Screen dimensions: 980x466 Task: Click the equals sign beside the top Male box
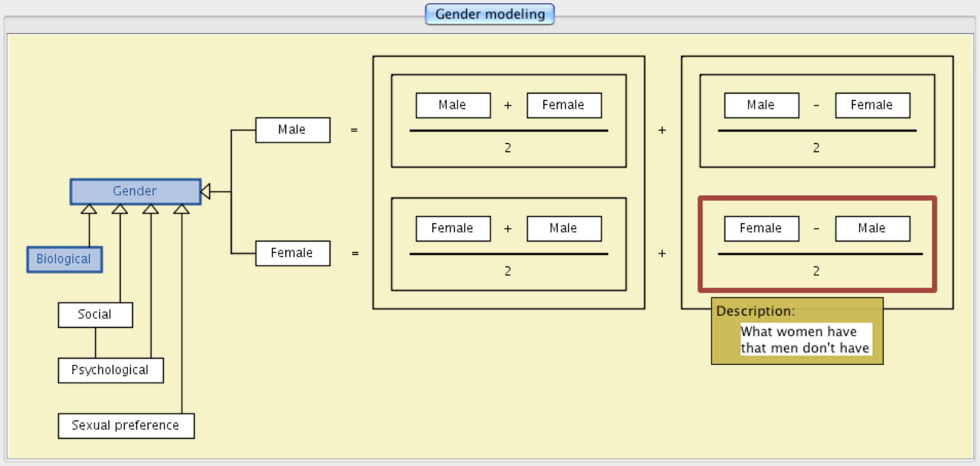click(x=354, y=130)
